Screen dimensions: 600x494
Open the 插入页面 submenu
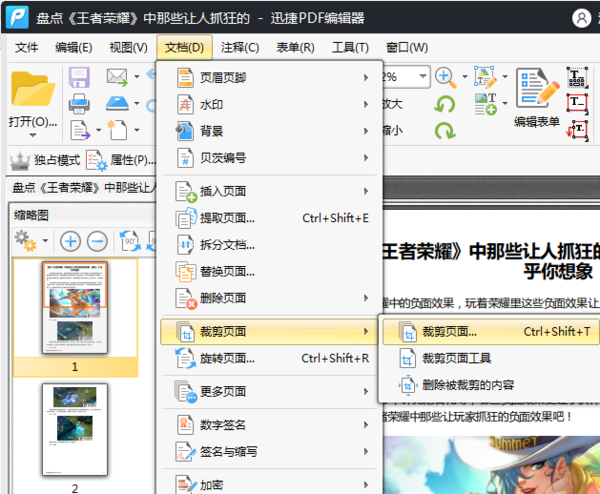pos(269,191)
